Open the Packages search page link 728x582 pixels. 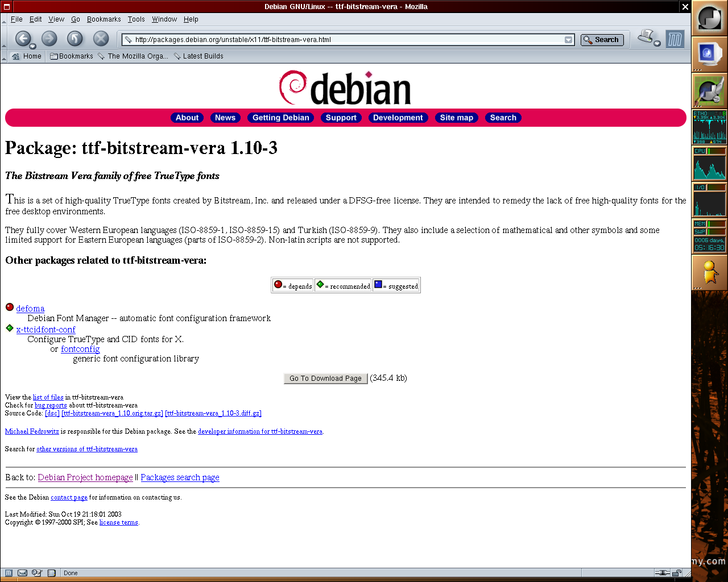click(180, 477)
